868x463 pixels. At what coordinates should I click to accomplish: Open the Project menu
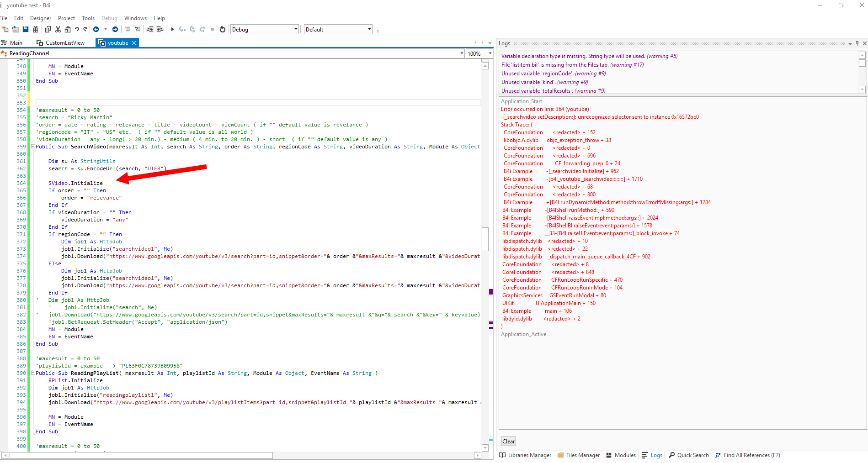click(66, 18)
